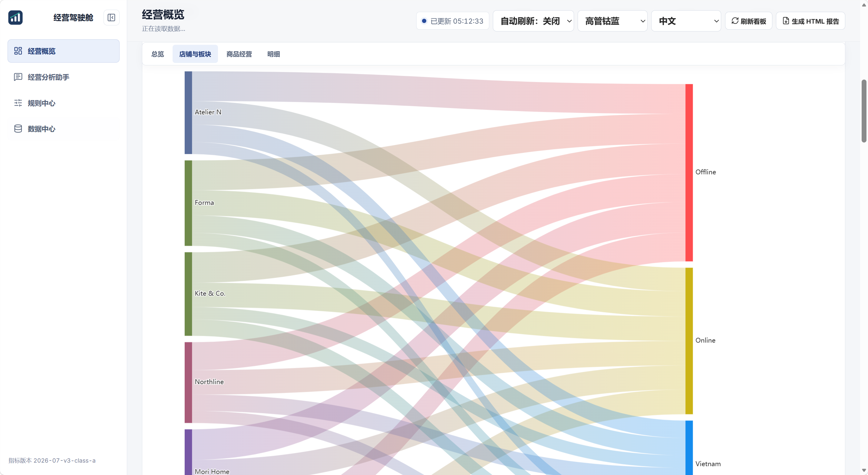Click the 已更新 05:12:33 status badge
Viewport: 868px width, 475px height.
point(453,21)
